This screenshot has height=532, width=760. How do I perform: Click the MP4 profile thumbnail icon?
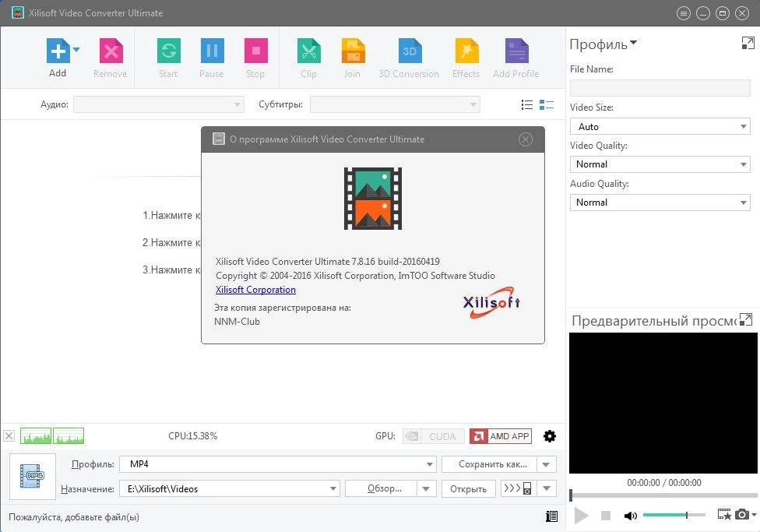tap(33, 476)
